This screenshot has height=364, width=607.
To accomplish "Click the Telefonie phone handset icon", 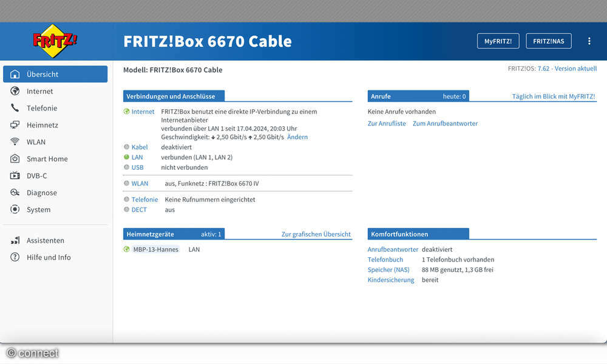I will tap(14, 108).
